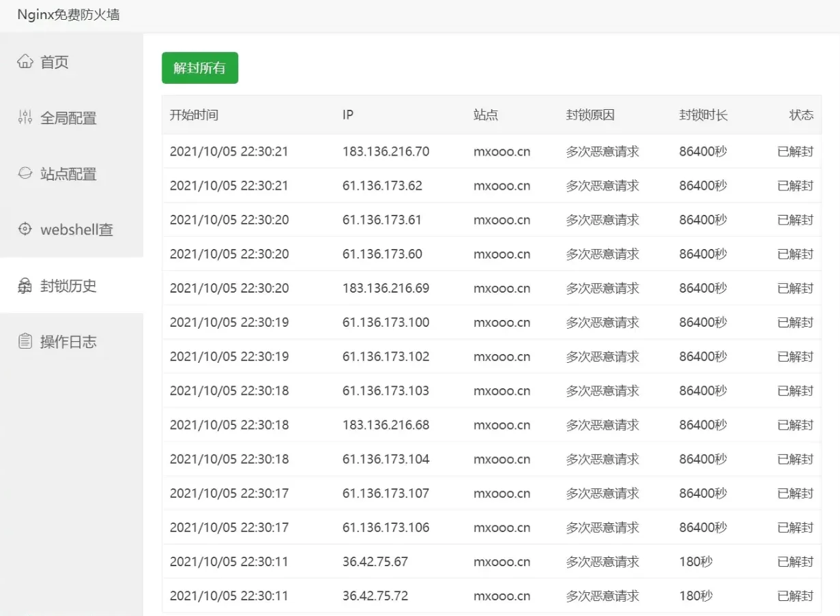
Task: Click the site config planet icon
Action: [x=25, y=173]
